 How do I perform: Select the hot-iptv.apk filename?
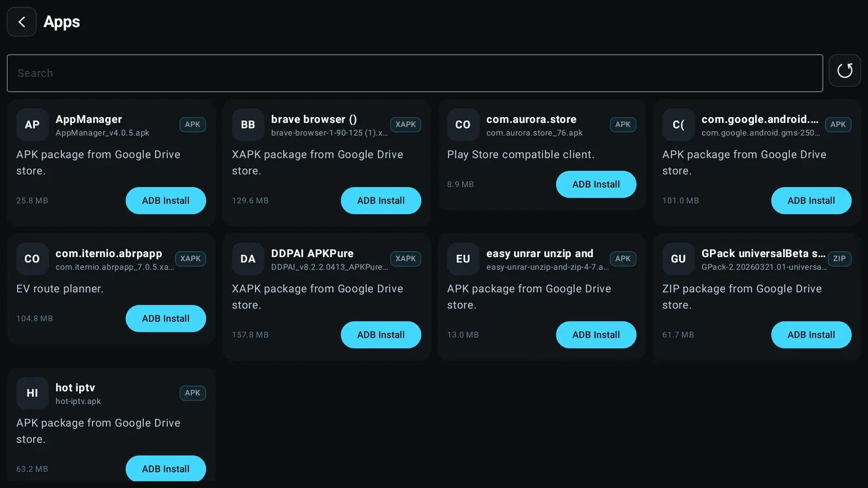pyautogui.click(x=78, y=401)
